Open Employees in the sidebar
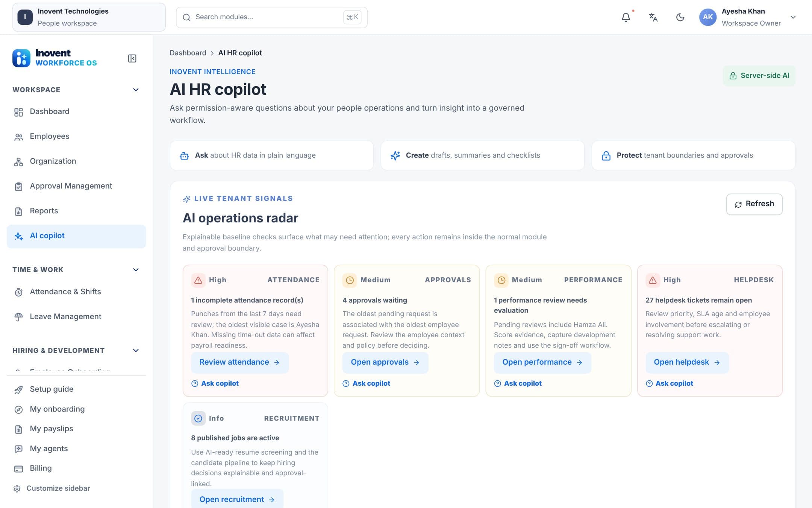The image size is (812, 508). coord(76,137)
